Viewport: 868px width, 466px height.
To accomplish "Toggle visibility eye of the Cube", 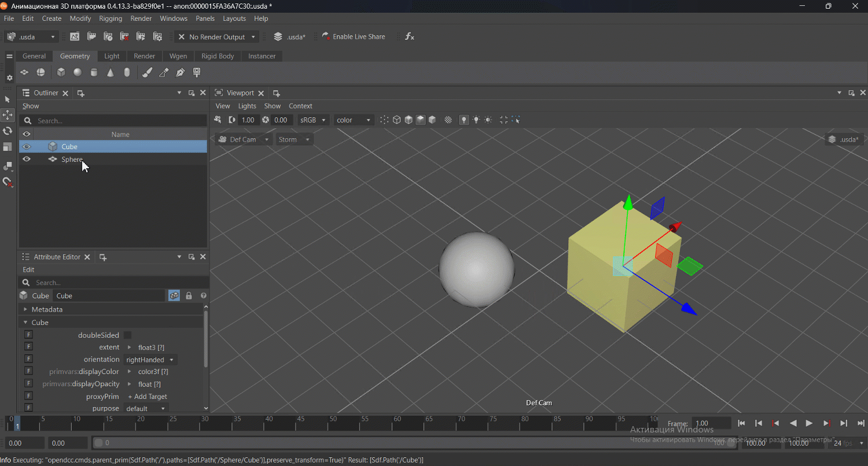I will (27, 147).
